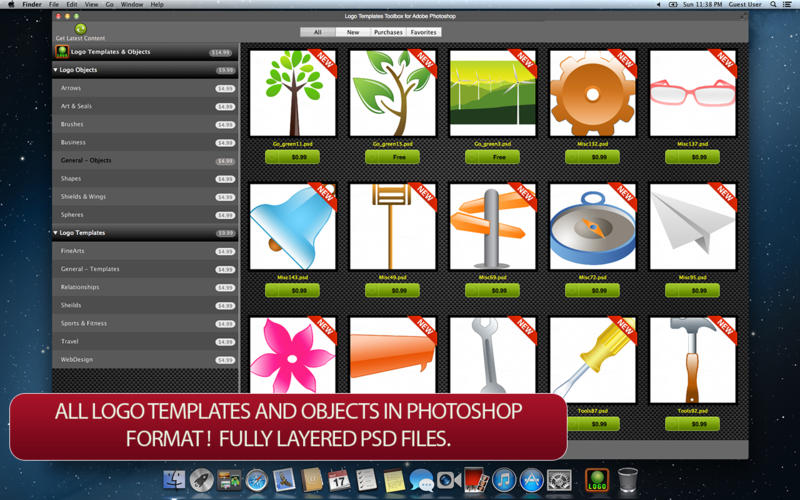Image resolution: width=800 pixels, height=500 pixels.
Task: Switch to the Favorites tab
Action: click(x=423, y=32)
